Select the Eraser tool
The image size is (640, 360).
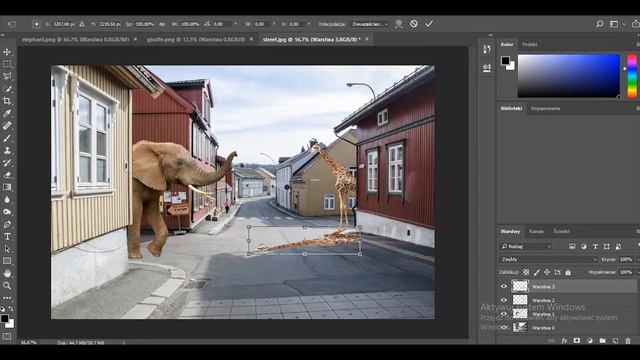[x=7, y=175]
